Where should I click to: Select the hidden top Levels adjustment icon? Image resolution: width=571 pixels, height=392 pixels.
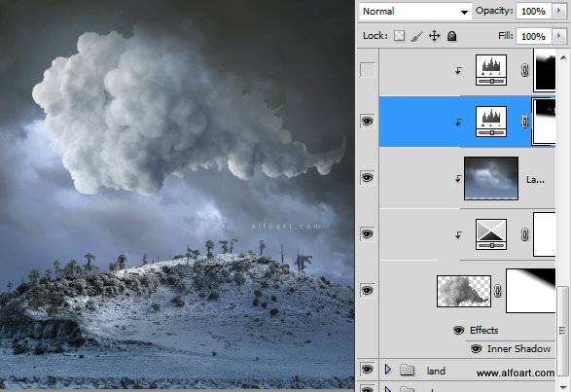coord(491,70)
